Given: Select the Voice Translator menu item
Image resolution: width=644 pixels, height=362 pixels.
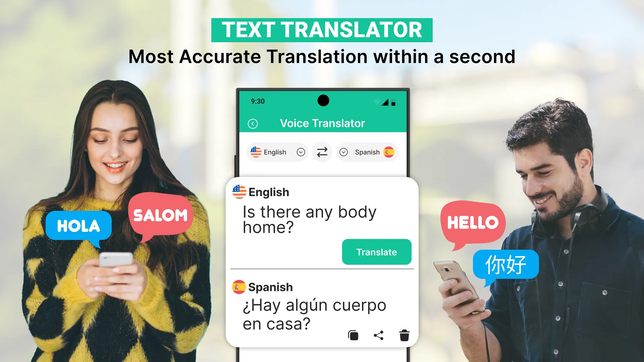Looking at the screenshot, I should click(x=322, y=123).
